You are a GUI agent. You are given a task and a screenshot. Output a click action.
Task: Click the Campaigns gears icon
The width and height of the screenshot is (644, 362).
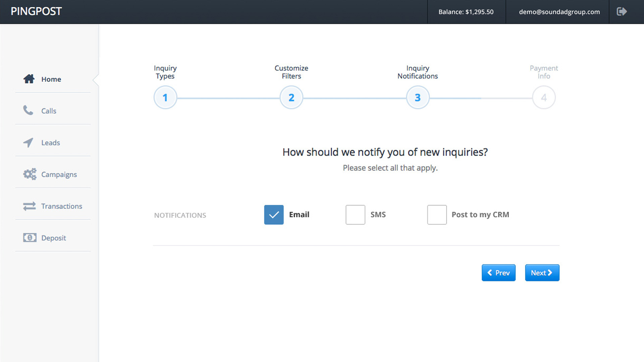tap(30, 174)
